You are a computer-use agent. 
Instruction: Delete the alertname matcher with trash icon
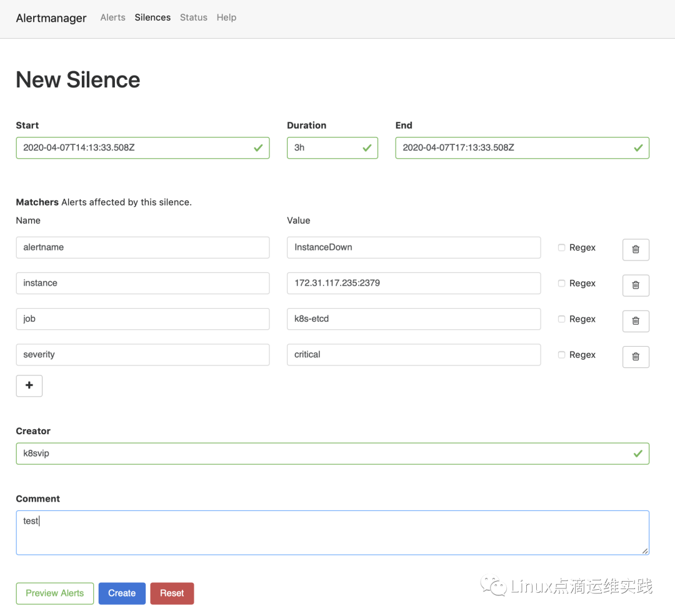point(636,249)
